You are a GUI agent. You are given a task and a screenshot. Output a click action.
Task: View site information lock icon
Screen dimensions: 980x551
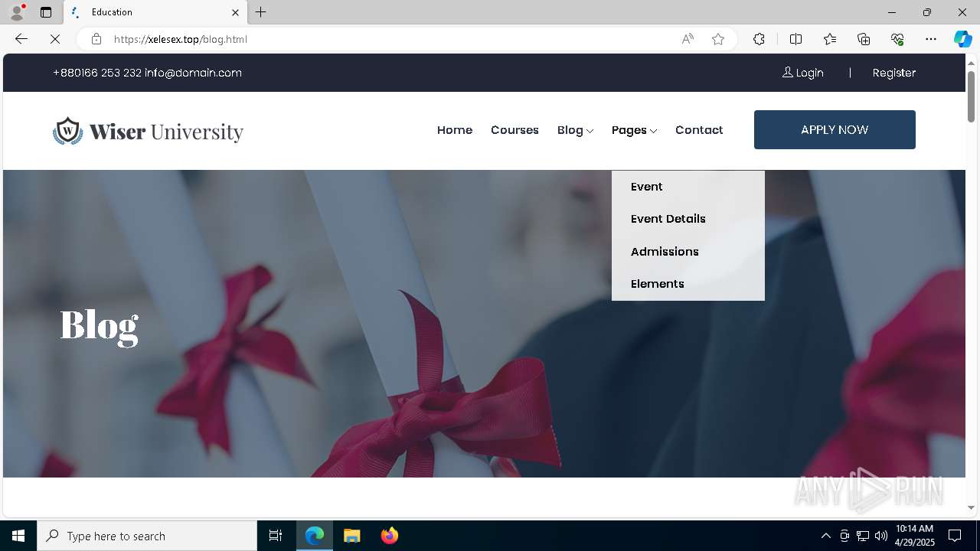[x=96, y=39]
